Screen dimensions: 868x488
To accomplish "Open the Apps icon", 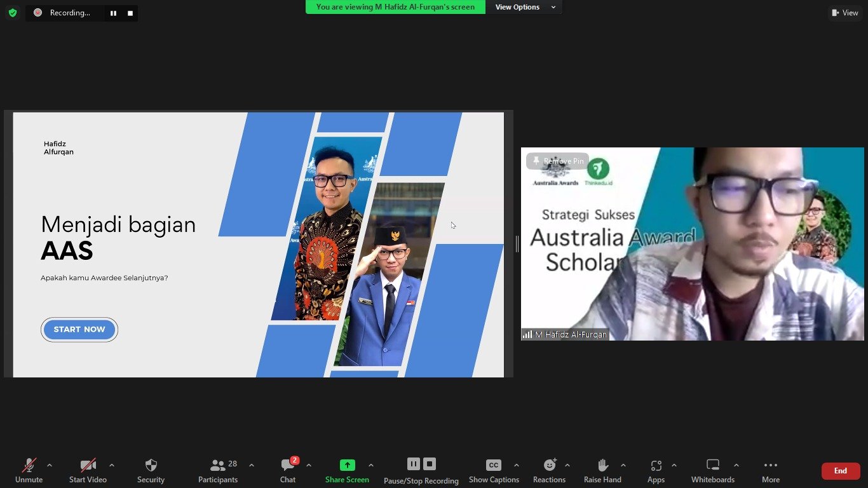I will click(656, 465).
